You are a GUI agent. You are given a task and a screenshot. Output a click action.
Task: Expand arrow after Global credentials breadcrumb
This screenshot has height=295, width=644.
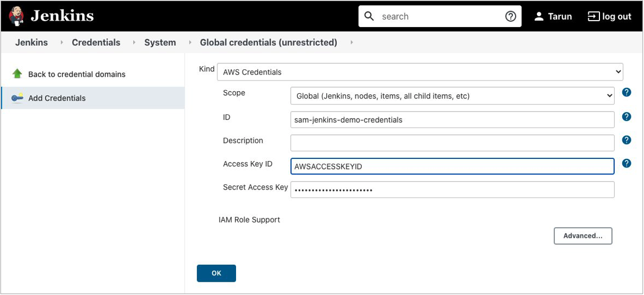352,42
